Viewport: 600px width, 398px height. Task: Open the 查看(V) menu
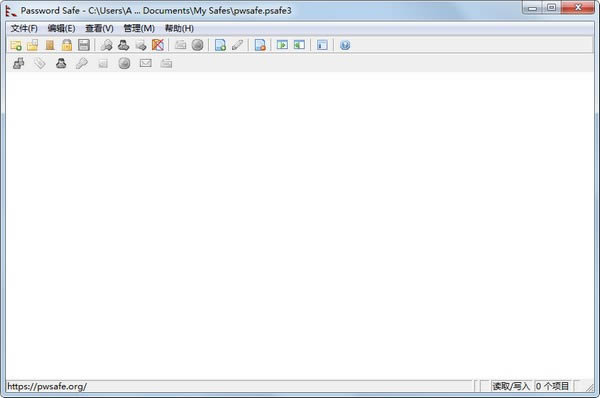(x=99, y=28)
